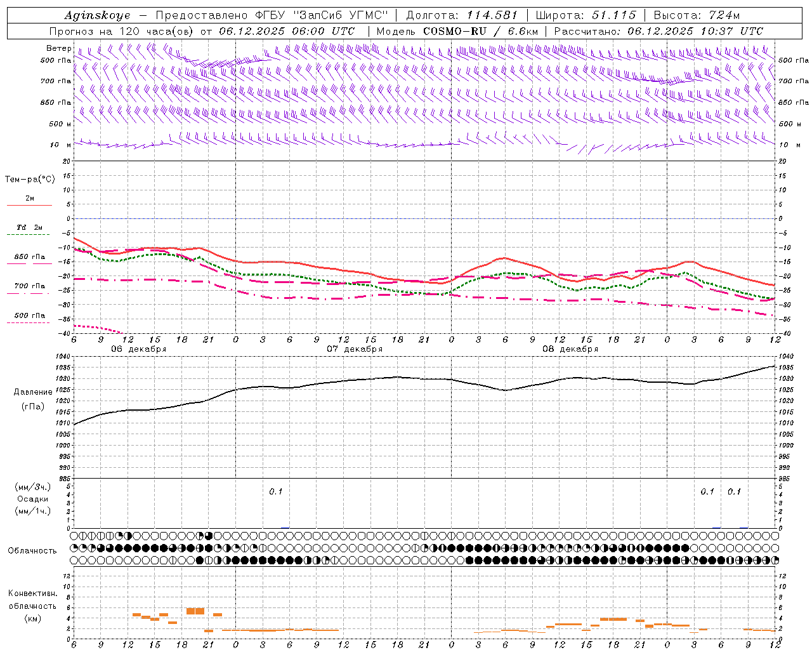Viewport: 812px width, 650px height.
Task: Click the (мм/3ч.) precipitation unit label
Action: pos(33,487)
